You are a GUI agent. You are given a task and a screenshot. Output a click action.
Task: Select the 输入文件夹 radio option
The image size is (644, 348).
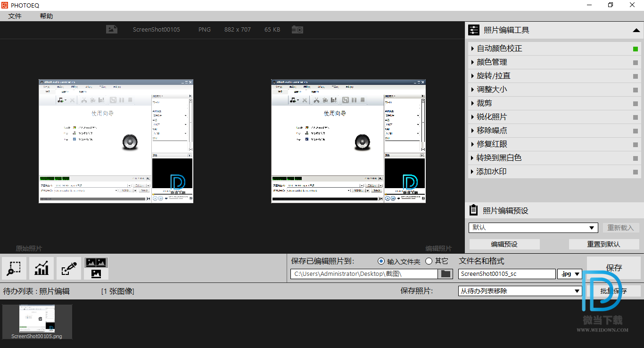381,261
